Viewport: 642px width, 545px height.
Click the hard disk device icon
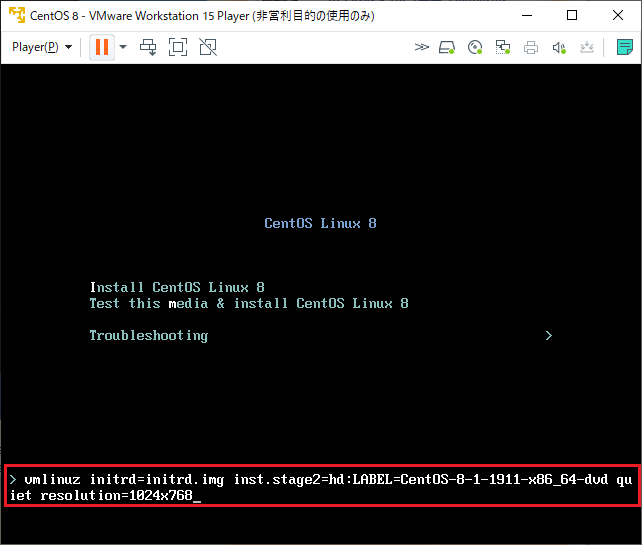click(447, 47)
